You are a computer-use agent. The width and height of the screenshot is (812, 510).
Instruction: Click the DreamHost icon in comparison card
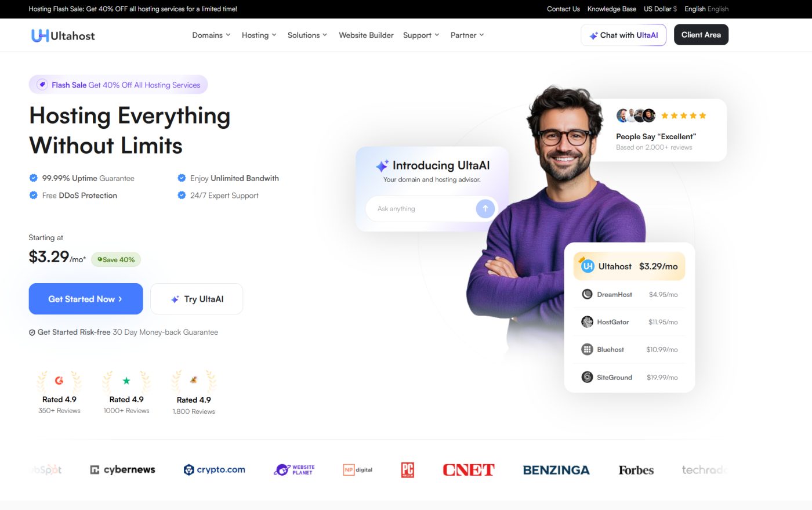pos(587,294)
